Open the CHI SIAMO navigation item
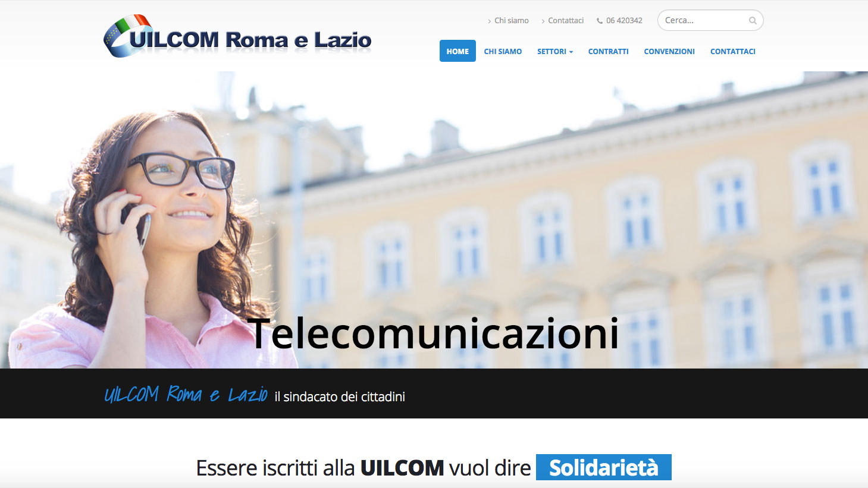The width and height of the screenshot is (868, 488). click(x=503, y=51)
